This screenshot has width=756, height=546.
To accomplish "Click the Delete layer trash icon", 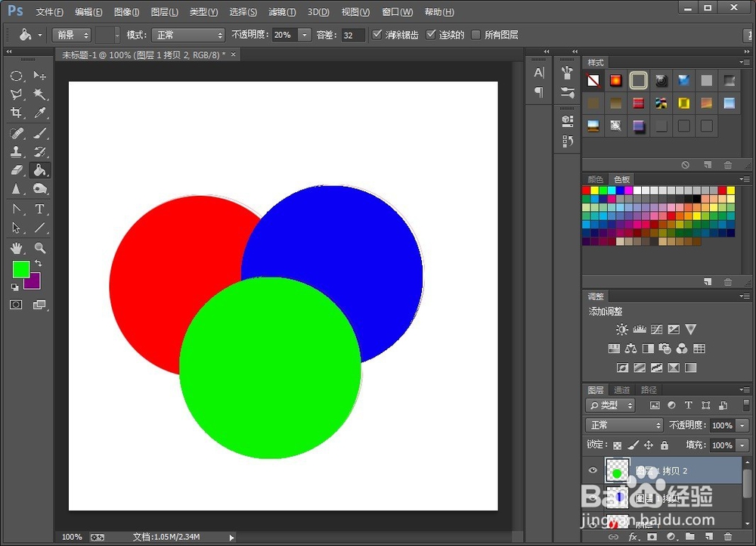I will [x=727, y=536].
